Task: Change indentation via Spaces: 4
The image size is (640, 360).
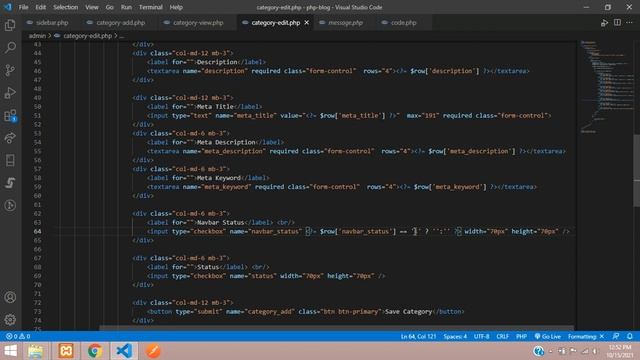Action: pos(455,336)
